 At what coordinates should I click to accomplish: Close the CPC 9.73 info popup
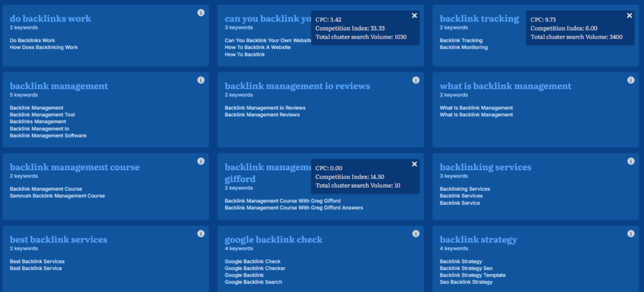tap(629, 16)
